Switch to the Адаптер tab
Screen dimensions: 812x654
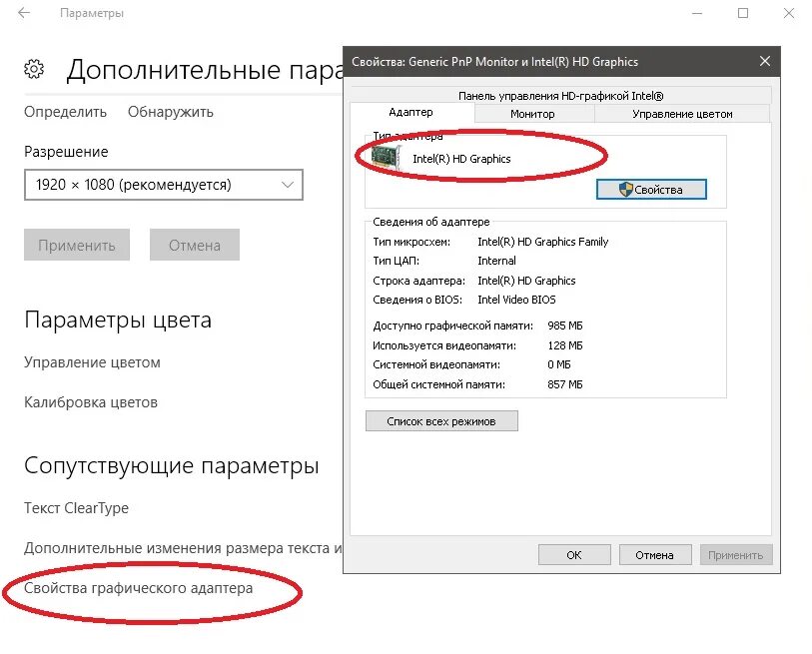pyautogui.click(x=411, y=112)
